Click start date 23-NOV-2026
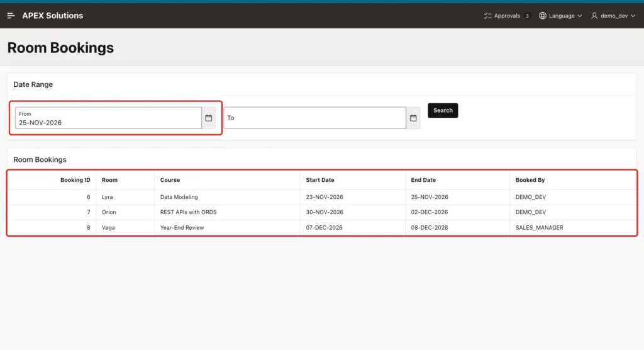The image size is (644, 350). (325, 197)
